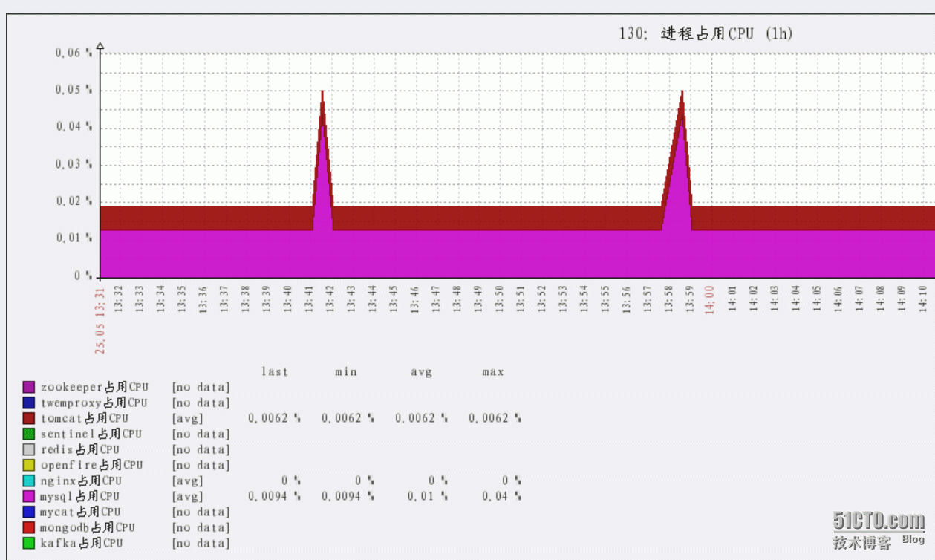Click the '13:58' time axis label
This screenshot has height=560, width=935.
point(669,299)
